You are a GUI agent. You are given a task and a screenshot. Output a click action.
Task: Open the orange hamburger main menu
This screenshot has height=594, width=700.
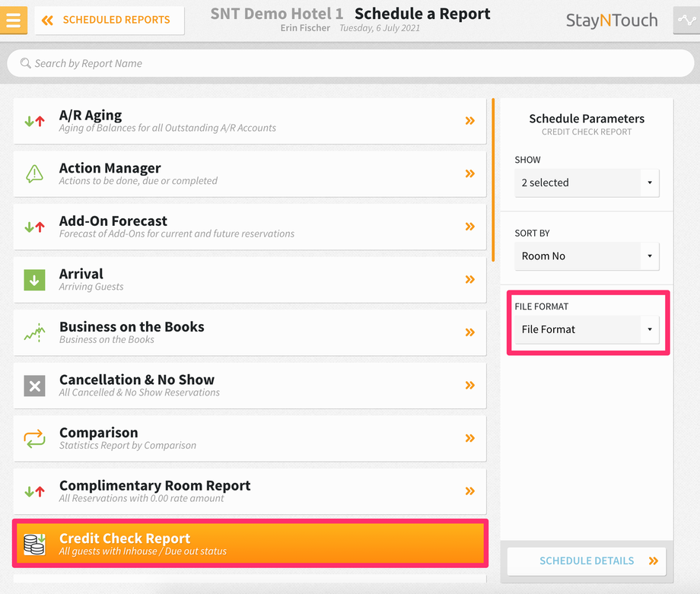(x=14, y=20)
